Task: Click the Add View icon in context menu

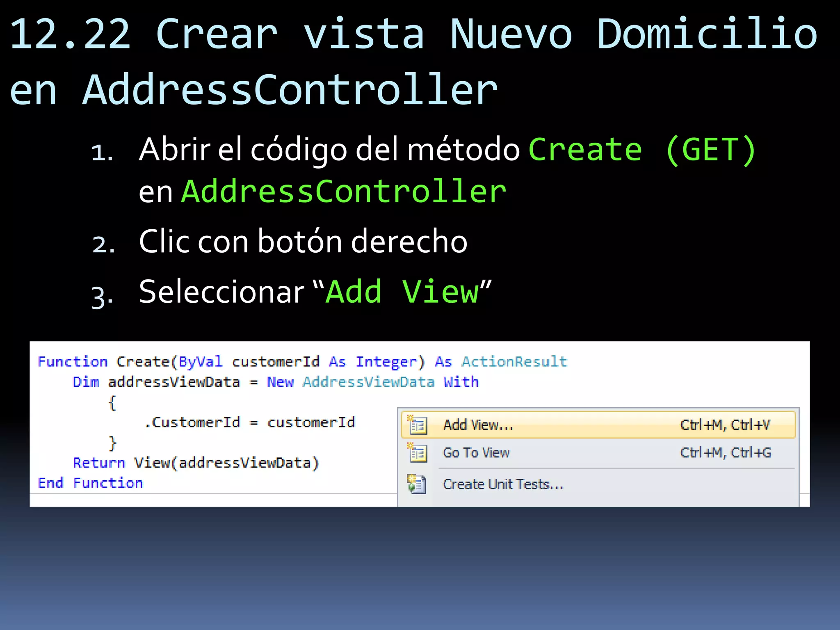Action: click(418, 425)
